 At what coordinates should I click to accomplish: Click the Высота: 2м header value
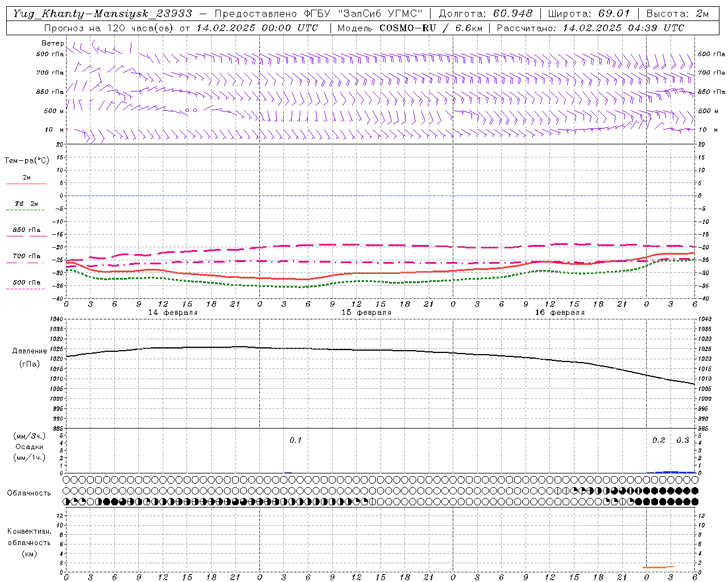(x=677, y=14)
